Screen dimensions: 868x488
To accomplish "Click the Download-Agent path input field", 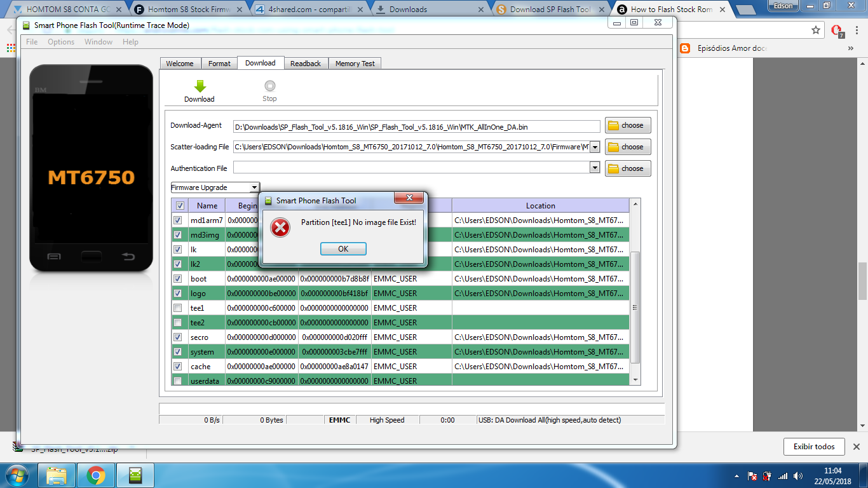I will pos(417,126).
